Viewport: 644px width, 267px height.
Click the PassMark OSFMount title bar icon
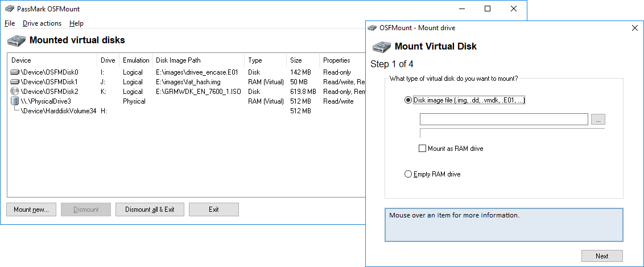[x=9, y=9]
